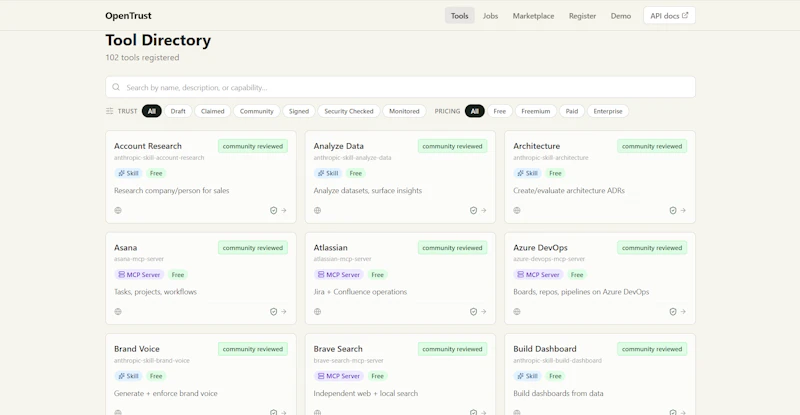This screenshot has width=800, height=415.
Task: Open the Azure DevOps tool title
Action: point(540,248)
